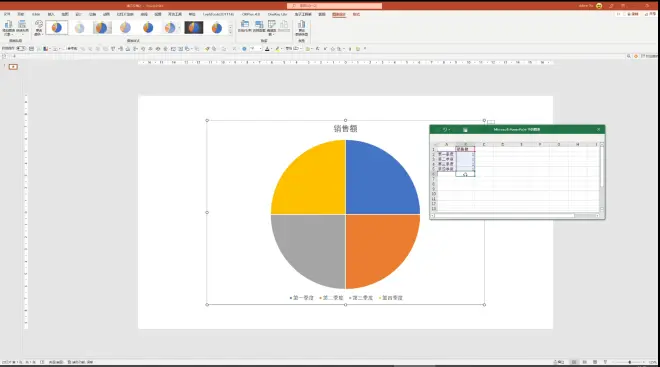Switch to Slide Sorter view in status bar
The height and width of the screenshot is (367, 660).
coord(585,362)
